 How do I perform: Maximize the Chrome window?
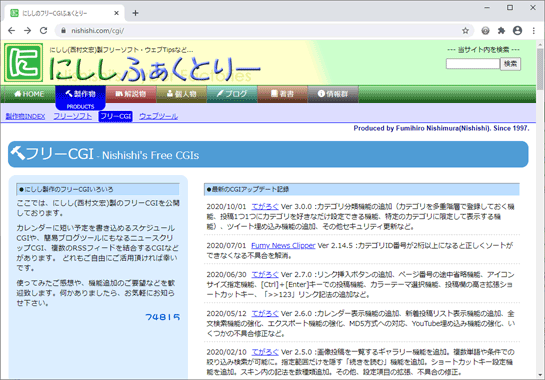[510, 7]
